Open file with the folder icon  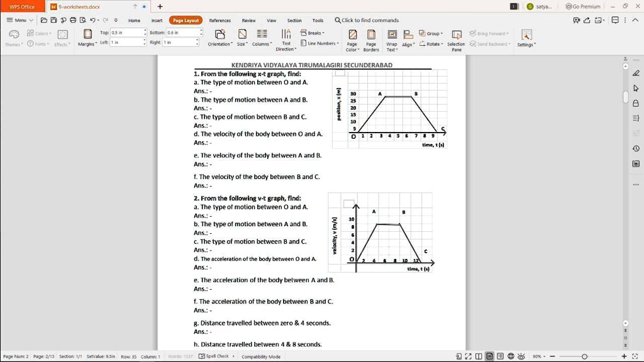pos(44,20)
